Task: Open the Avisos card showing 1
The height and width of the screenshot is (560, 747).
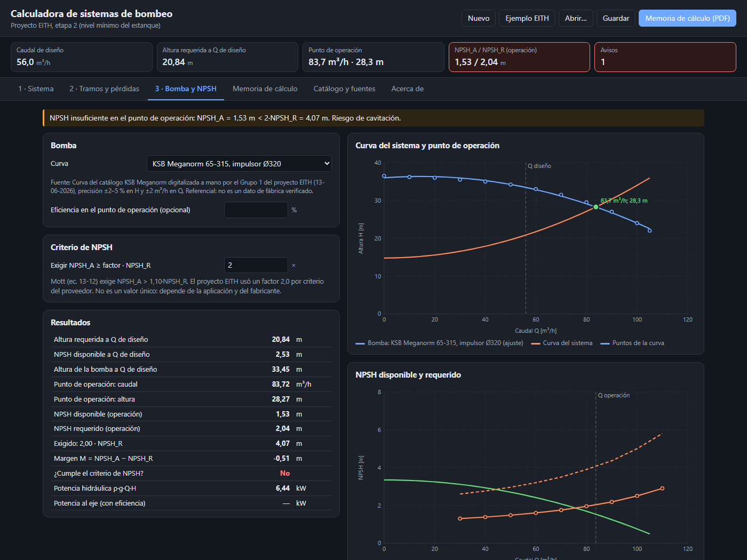Action: 665,57
